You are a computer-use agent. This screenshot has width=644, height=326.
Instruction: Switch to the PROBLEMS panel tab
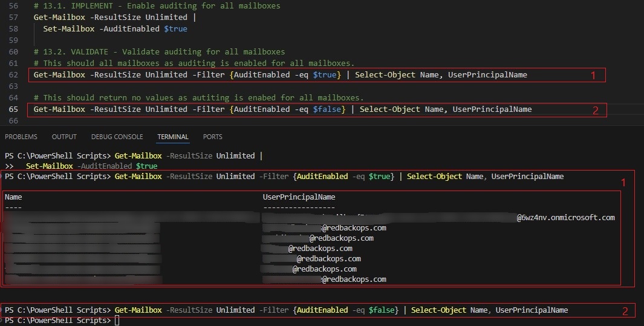[x=21, y=137]
